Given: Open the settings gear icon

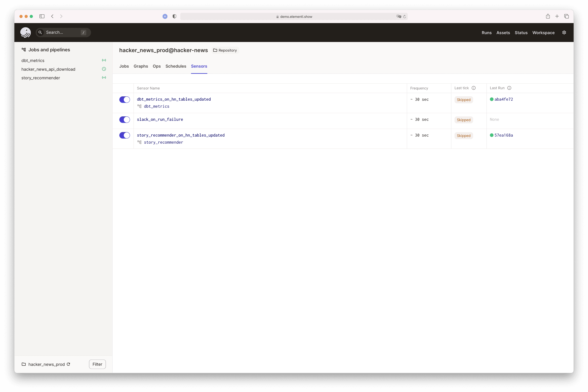Looking at the screenshot, I should click(x=564, y=33).
